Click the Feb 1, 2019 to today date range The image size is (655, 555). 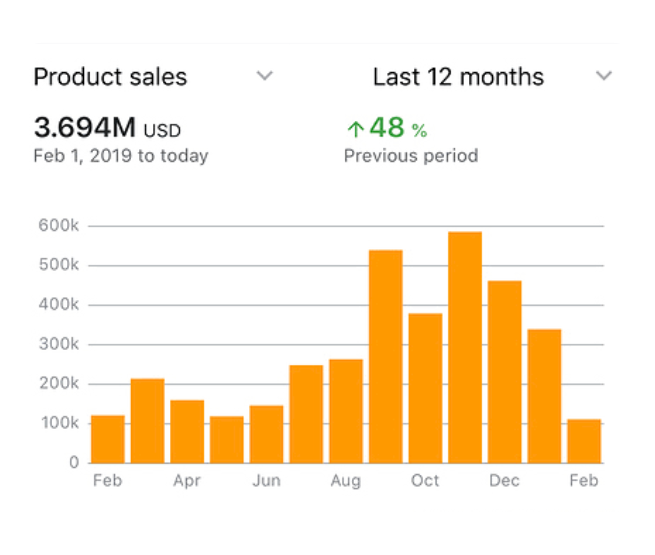(120, 156)
